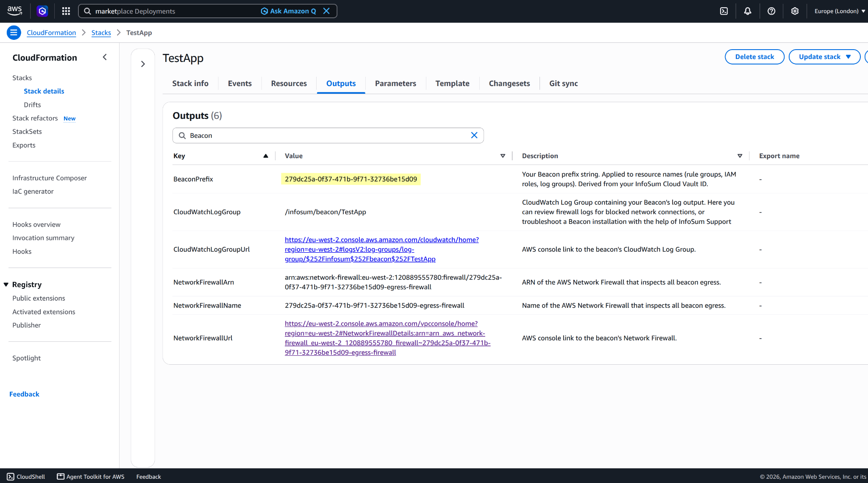Image resolution: width=868 pixels, height=483 pixels.
Task: Open the Update stack dropdown
Action: click(824, 57)
